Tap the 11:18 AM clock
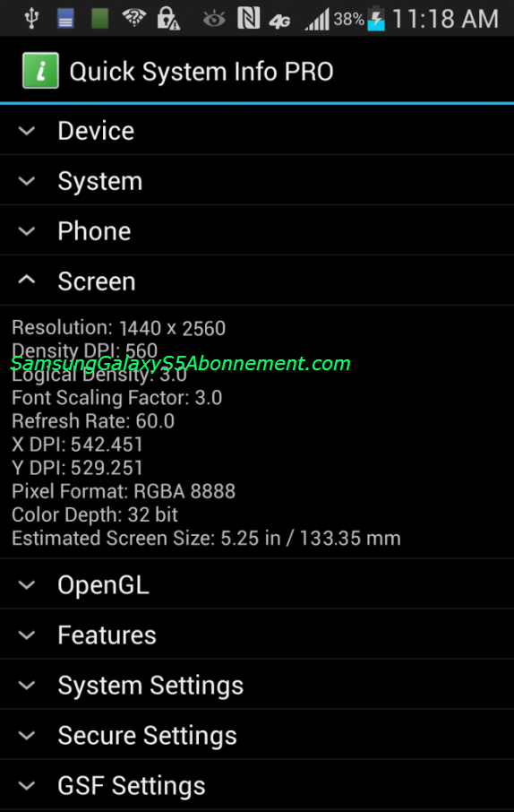514x812 pixels. point(445,19)
